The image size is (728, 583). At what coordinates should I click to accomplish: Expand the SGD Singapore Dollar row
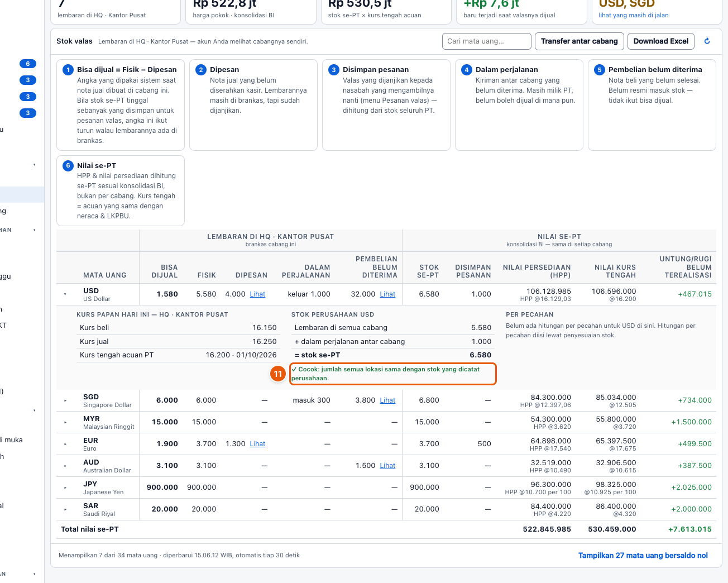(65, 400)
